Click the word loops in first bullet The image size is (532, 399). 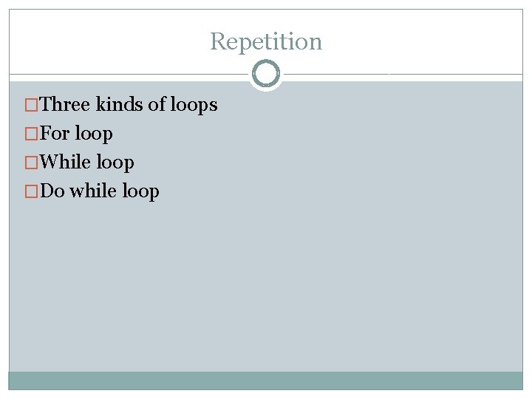click(194, 105)
